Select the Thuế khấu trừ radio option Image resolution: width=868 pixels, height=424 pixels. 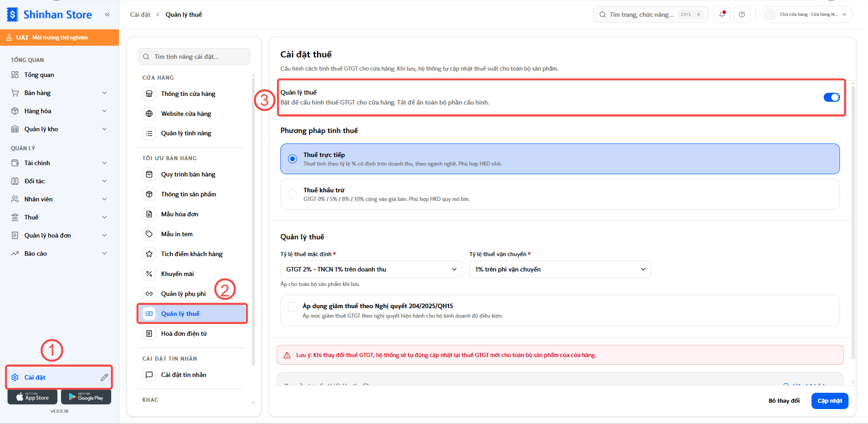292,194
